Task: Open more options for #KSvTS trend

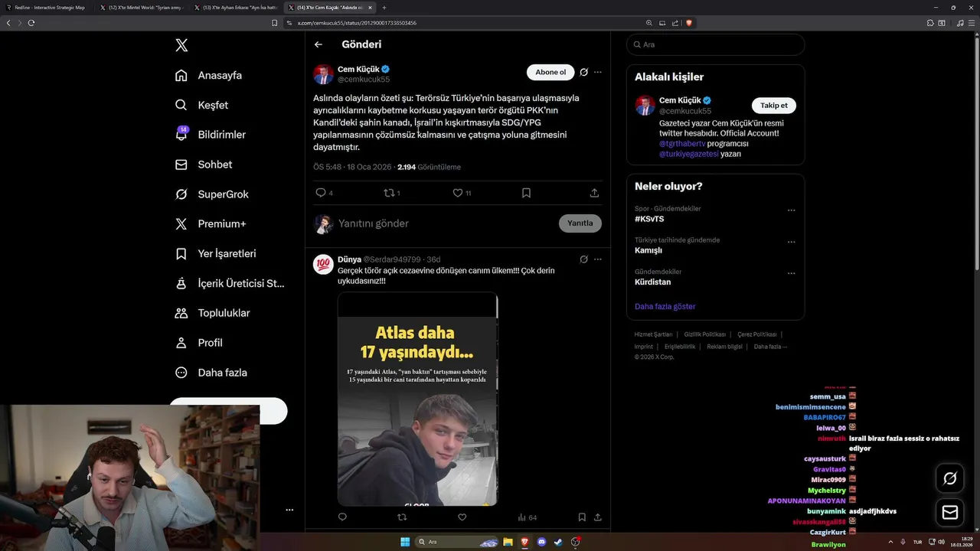Action: 791,210
